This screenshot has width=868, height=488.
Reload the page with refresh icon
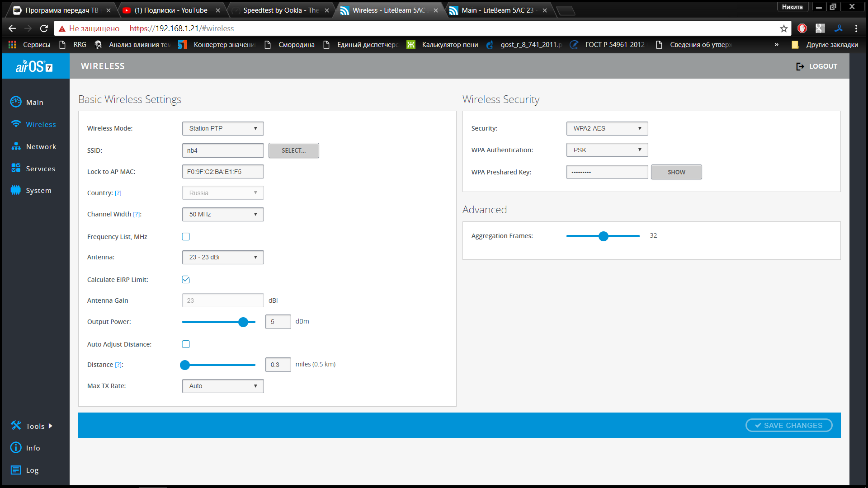[x=44, y=28]
